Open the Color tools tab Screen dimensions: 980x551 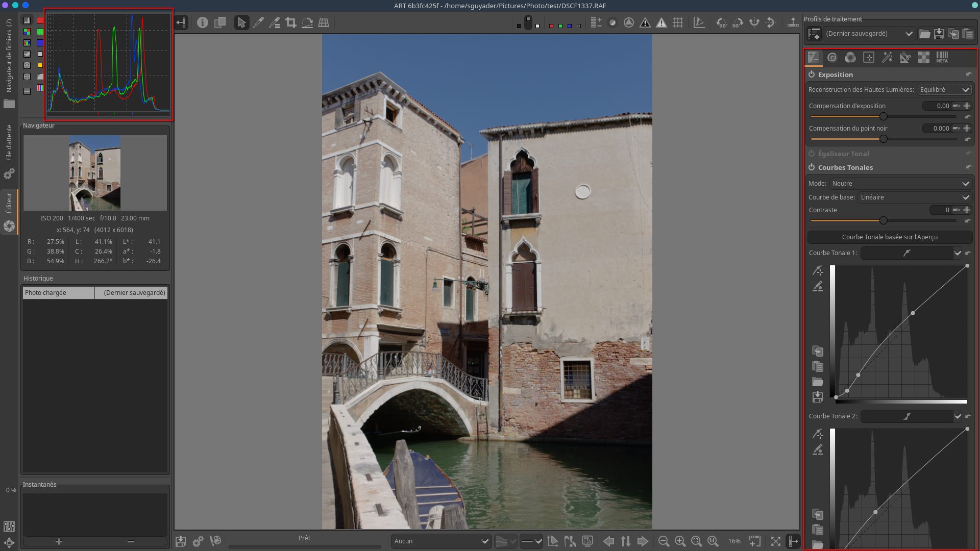tap(850, 58)
